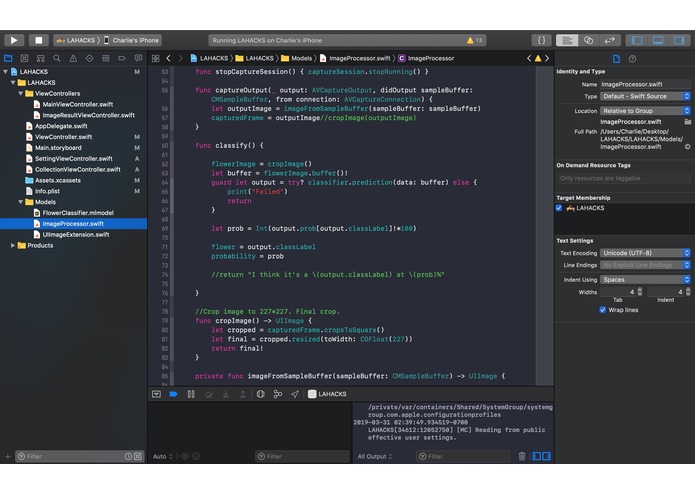695x494 pixels.
Task: Reveal full path in Finder arrow
Action: click(x=687, y=147)
